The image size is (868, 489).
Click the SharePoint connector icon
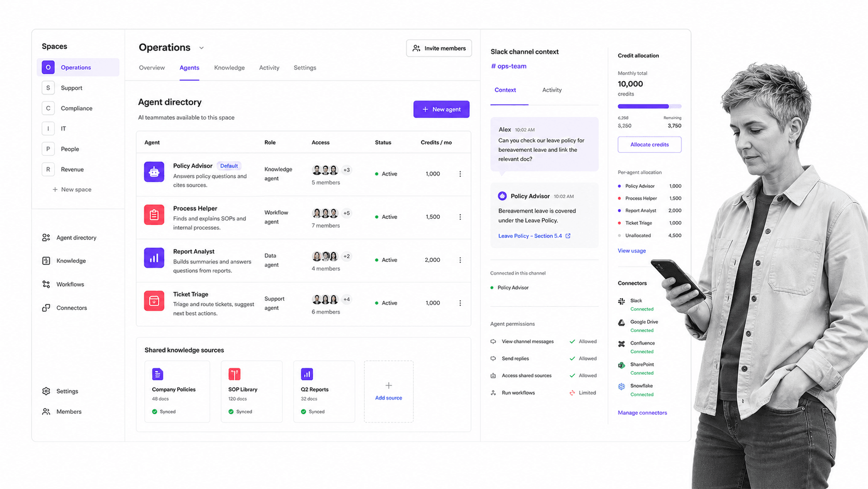pyautogui.click(x=621, y=365)
